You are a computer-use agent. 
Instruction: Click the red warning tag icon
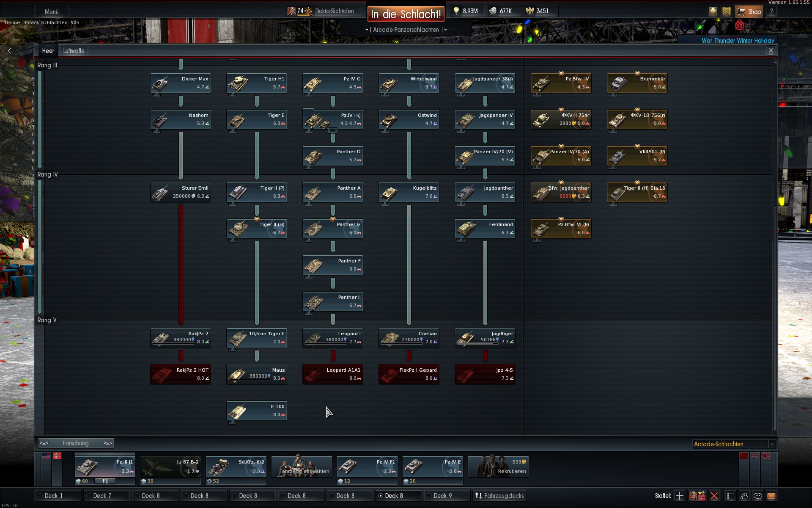(x=739, y=25)
